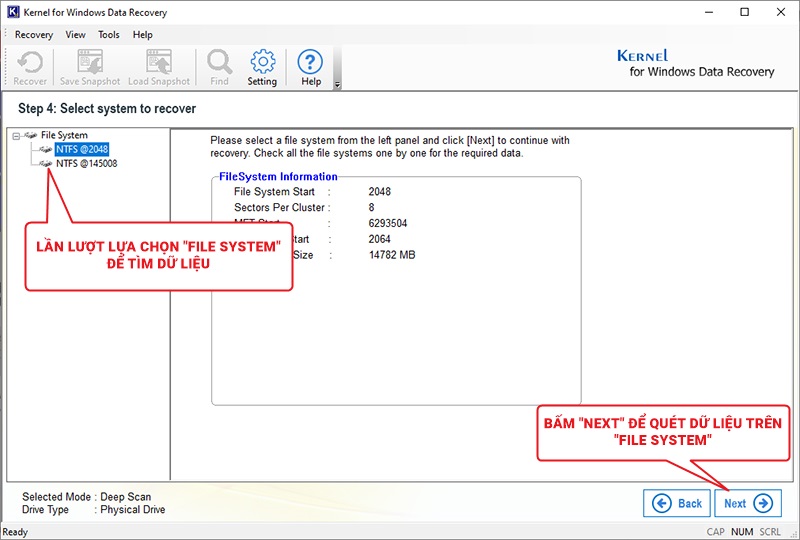Maximize the Kernel window
800x540 pixels.
pyautogui.click(x=745, y=12)
